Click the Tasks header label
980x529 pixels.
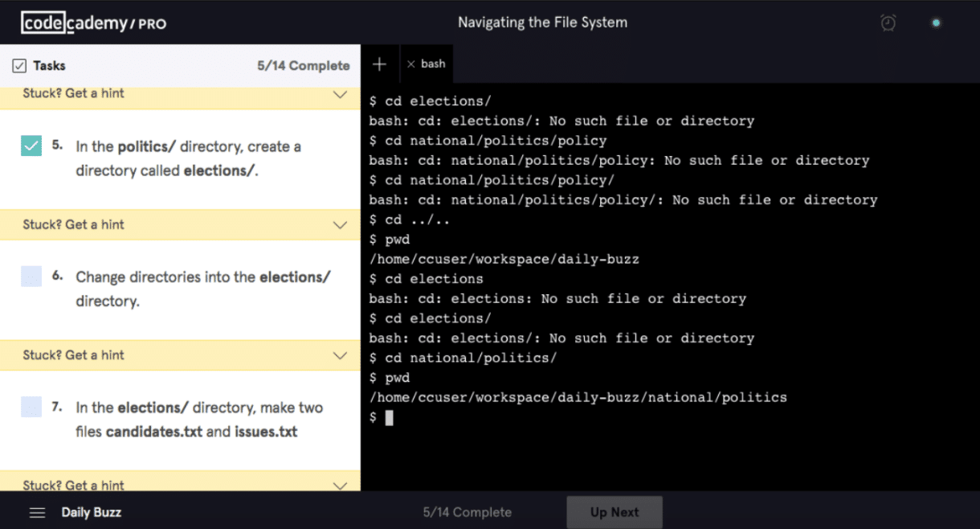point(49,66)
